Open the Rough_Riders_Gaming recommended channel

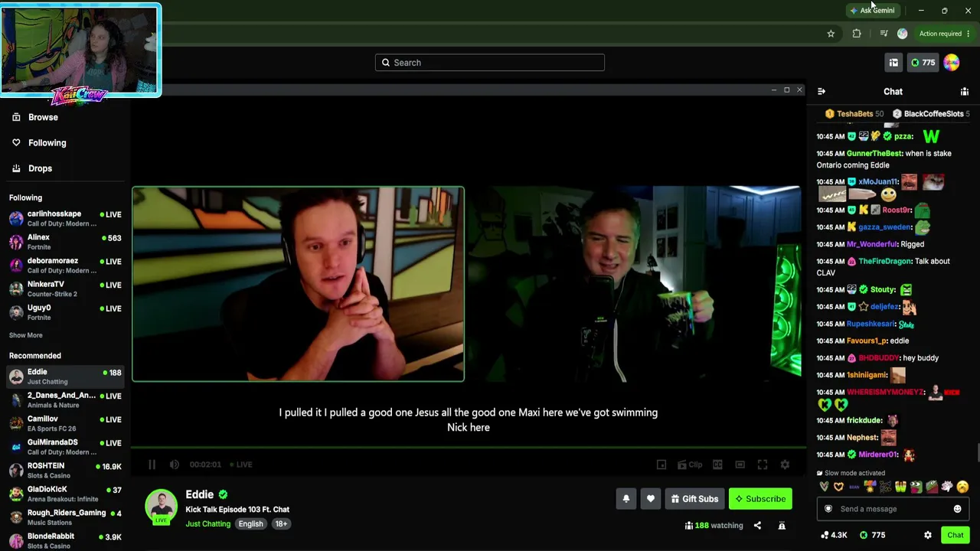[65, 517]
